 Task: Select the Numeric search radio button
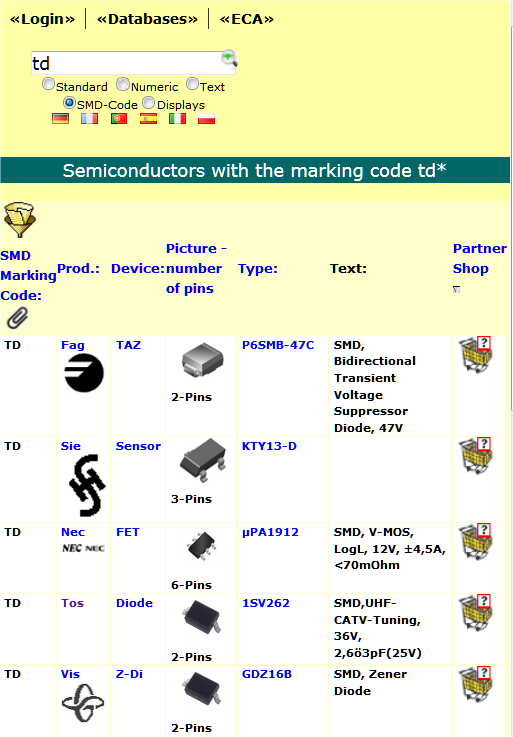point(123,84)
